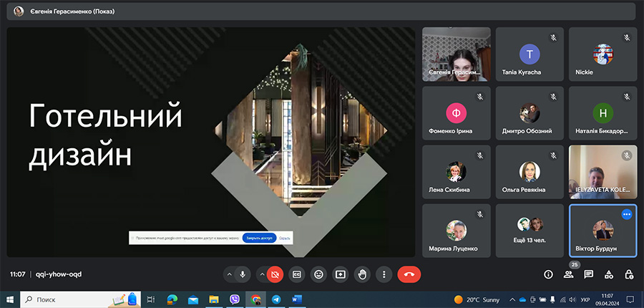The image size is (644, 308).
Task: Click Лена Скибина profile picture
Action: (457, 171)
